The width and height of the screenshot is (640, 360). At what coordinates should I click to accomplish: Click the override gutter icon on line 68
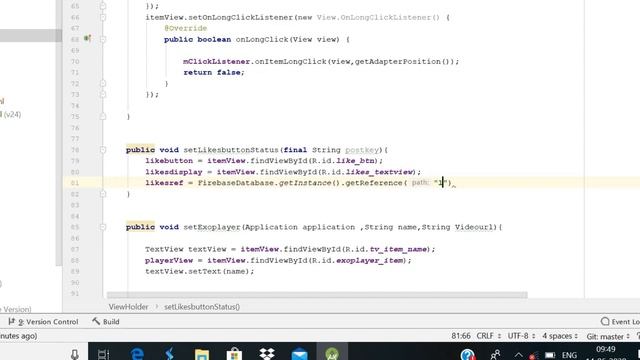click(x=87, y=39)
